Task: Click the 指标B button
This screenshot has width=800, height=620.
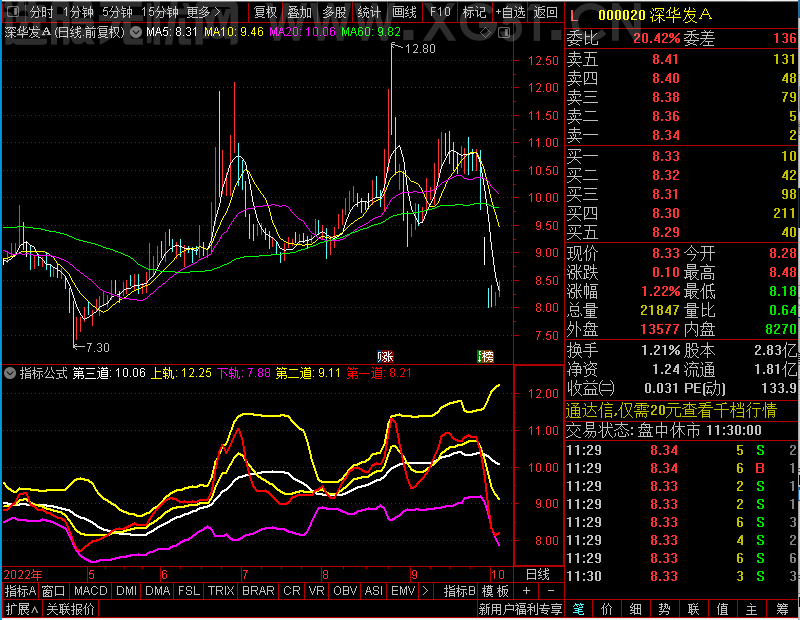Action: coord(460,591)
